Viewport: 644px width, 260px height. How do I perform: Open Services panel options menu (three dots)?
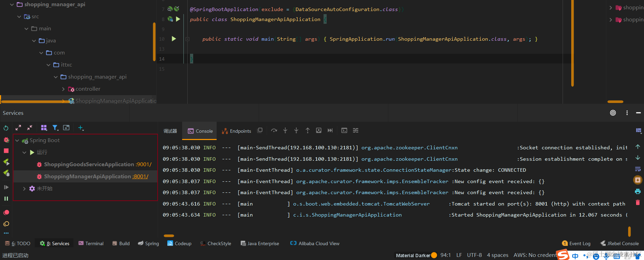627,113
